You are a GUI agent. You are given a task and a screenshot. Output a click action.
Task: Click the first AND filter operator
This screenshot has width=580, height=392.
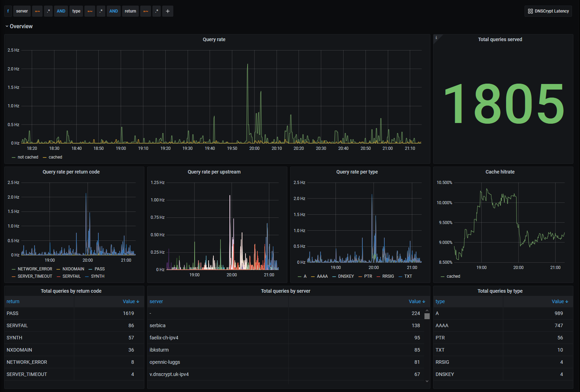tap(61, 11)
